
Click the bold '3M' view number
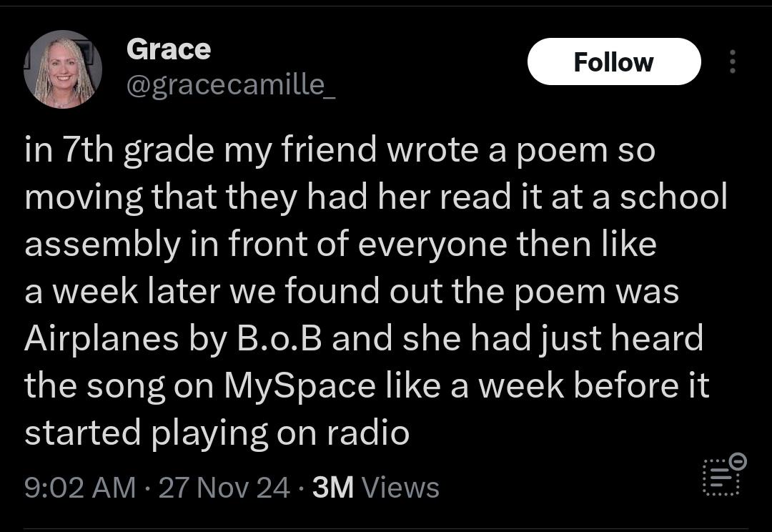pyautogui.click(x=333, y=488)
